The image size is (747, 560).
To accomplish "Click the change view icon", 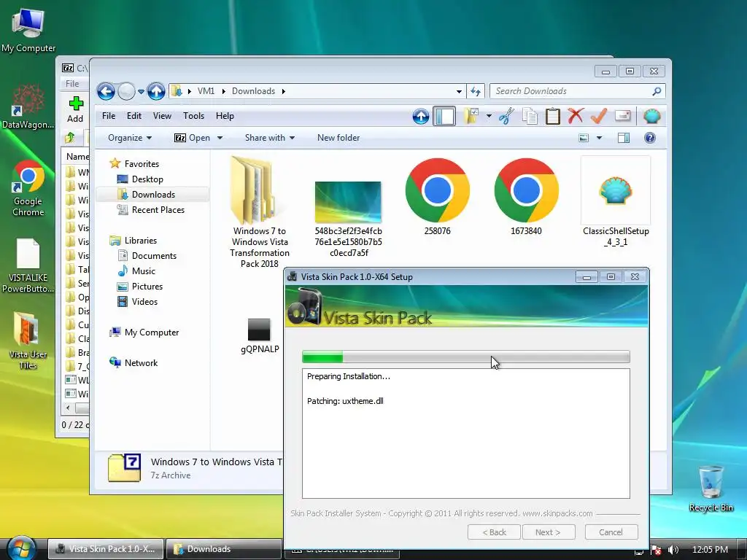I will coord(584,138).
